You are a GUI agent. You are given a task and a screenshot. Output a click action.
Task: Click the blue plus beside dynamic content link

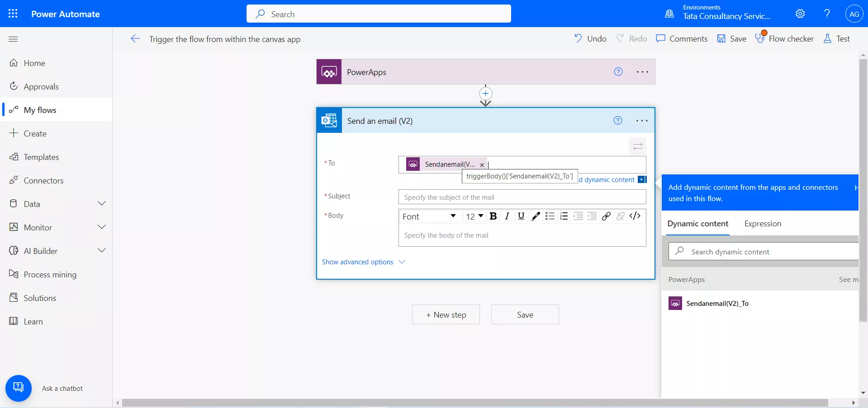[642, 179]
